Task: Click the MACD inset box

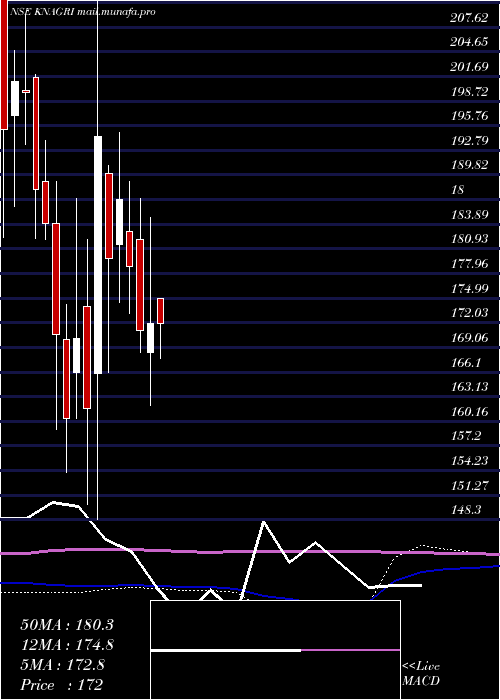Action: tap(275, 650)
